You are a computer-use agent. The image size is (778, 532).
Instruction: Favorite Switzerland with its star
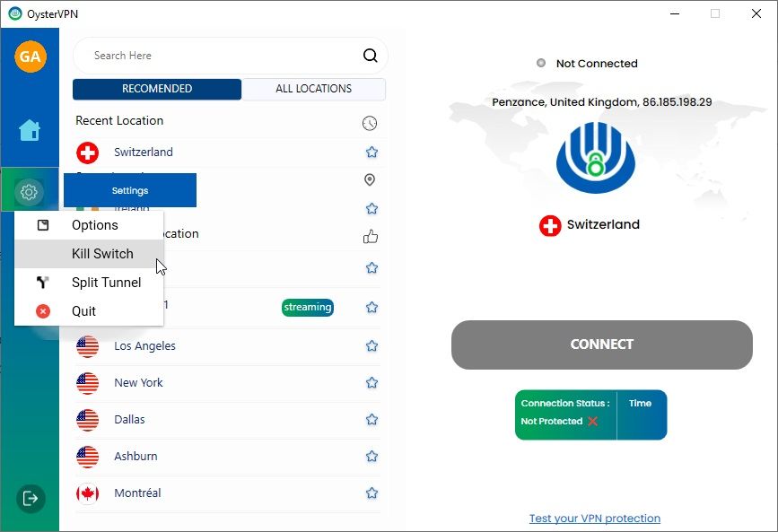tap(372, 153)
